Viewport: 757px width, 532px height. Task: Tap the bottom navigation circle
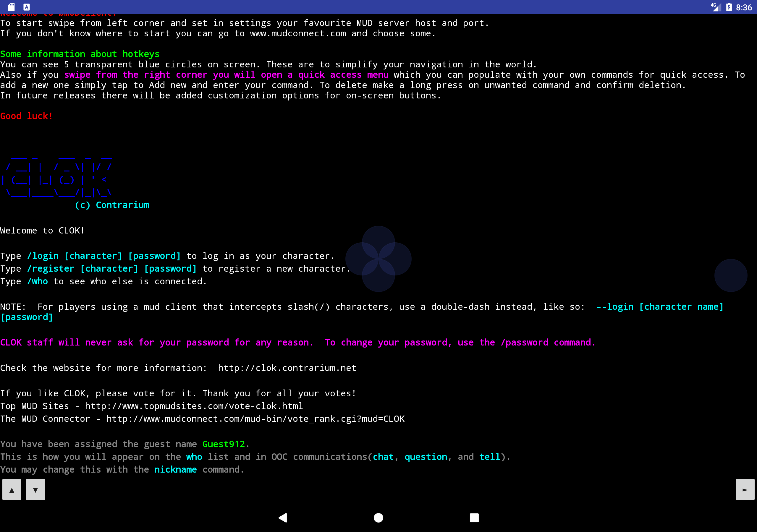pos(378,275)
